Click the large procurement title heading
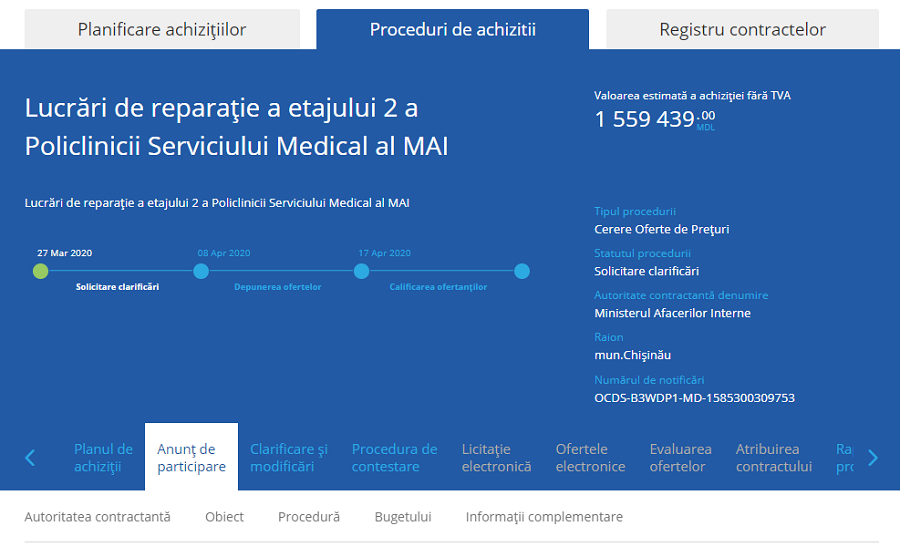The image size is (900, 557). [236, 127]
